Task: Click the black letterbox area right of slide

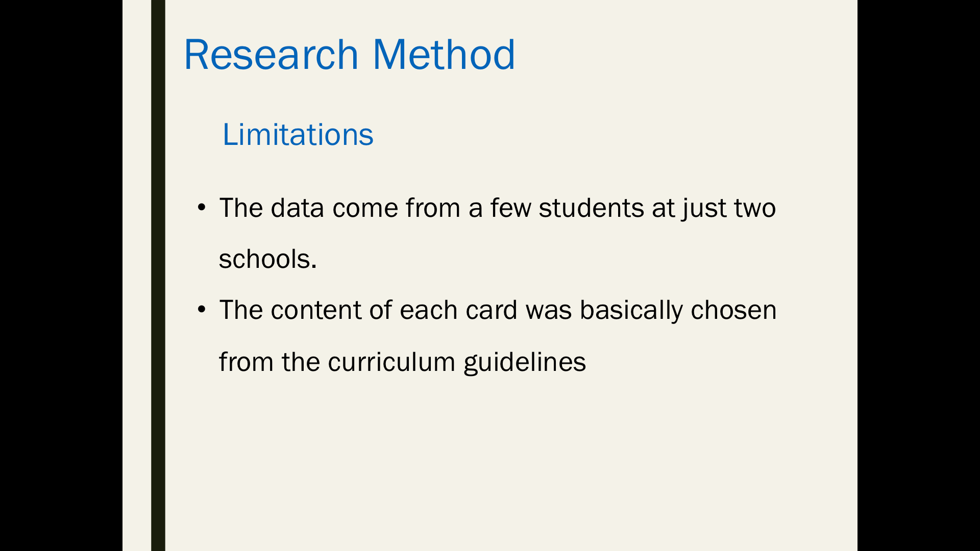Action: [919, 275]
